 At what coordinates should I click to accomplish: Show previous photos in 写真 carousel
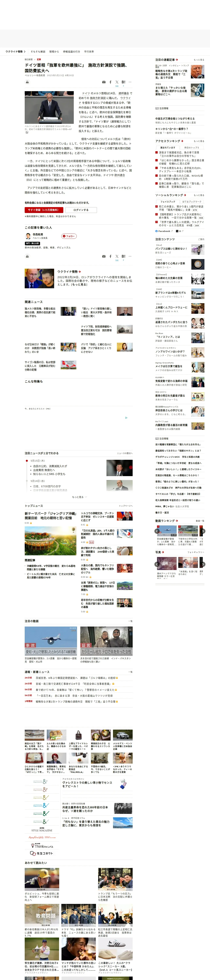(157, 564)
